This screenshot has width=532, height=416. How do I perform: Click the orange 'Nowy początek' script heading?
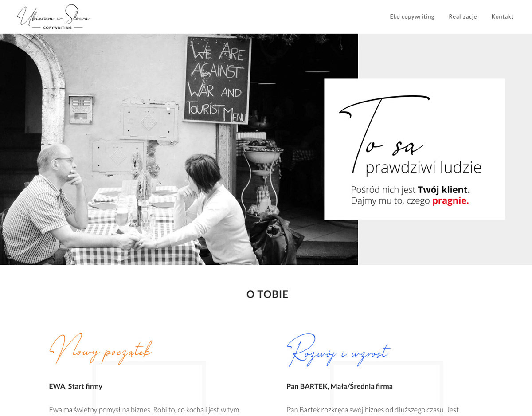101,349
